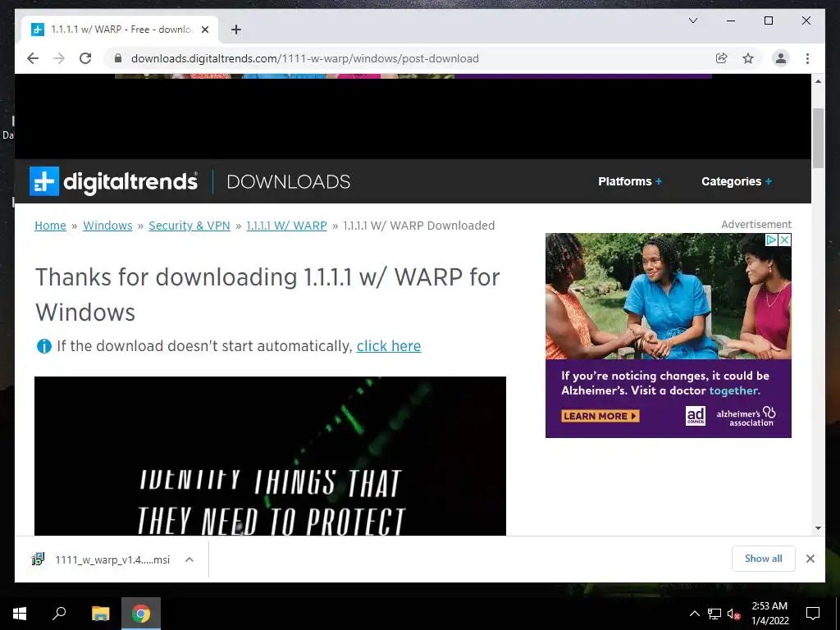The image size is (840, 630).
Task: Open Windows taskbar search
Action: [59, 614]
